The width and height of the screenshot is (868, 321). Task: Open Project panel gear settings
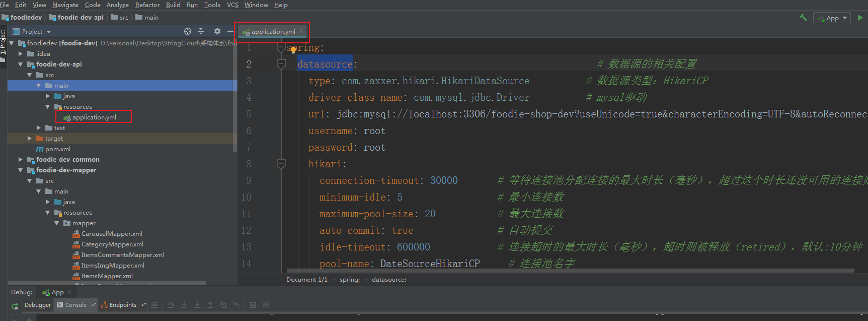[217, 31]
